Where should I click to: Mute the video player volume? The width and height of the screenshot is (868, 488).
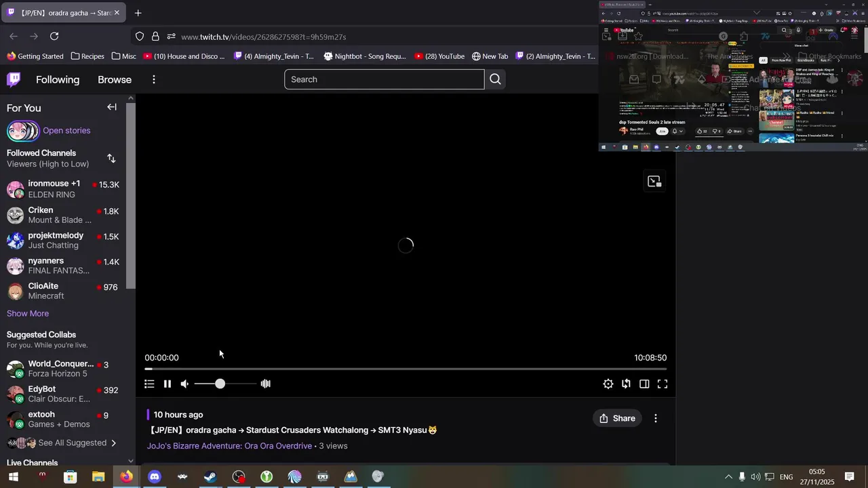pos(184,384)
